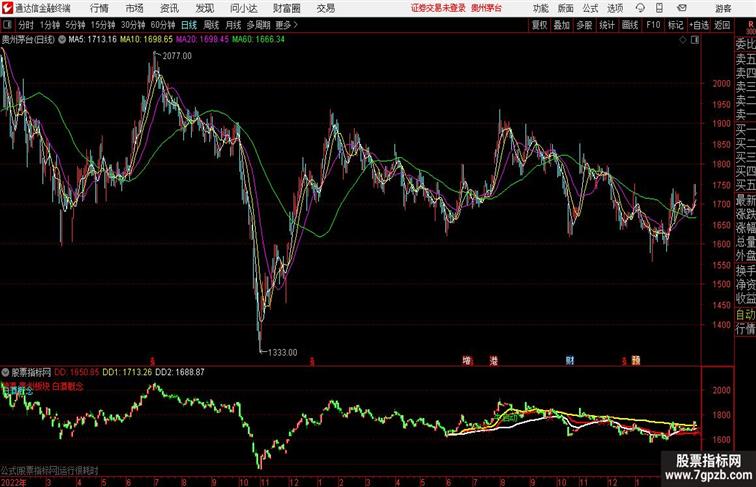
Task: Click the F10 toolbar button
Action: 653,25
